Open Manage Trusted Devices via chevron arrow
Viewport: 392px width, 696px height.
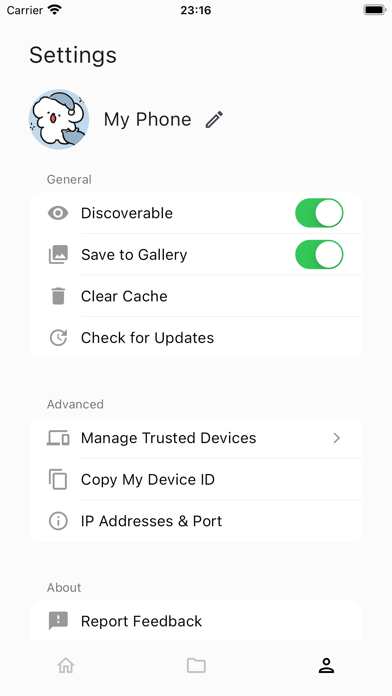[337, 438]
